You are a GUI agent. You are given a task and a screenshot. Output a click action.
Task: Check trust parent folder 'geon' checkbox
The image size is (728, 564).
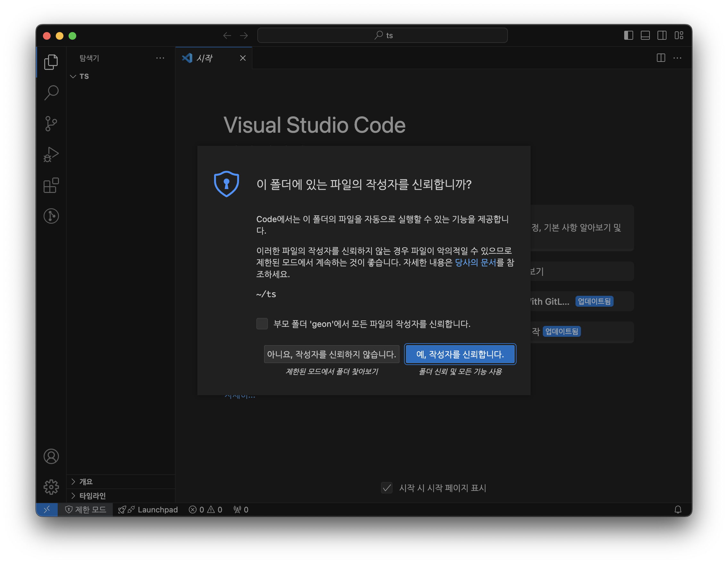point(262,324)
